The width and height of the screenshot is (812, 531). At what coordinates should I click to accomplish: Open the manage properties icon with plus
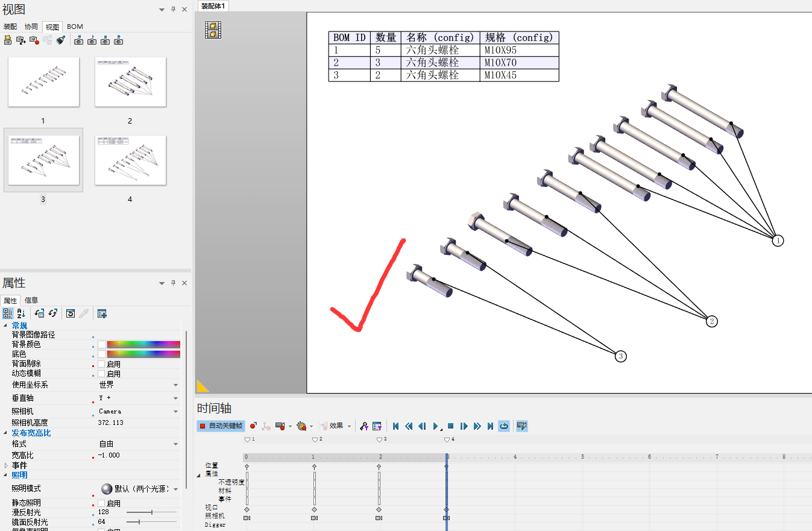pyautogui.click(x=102, y=313)
